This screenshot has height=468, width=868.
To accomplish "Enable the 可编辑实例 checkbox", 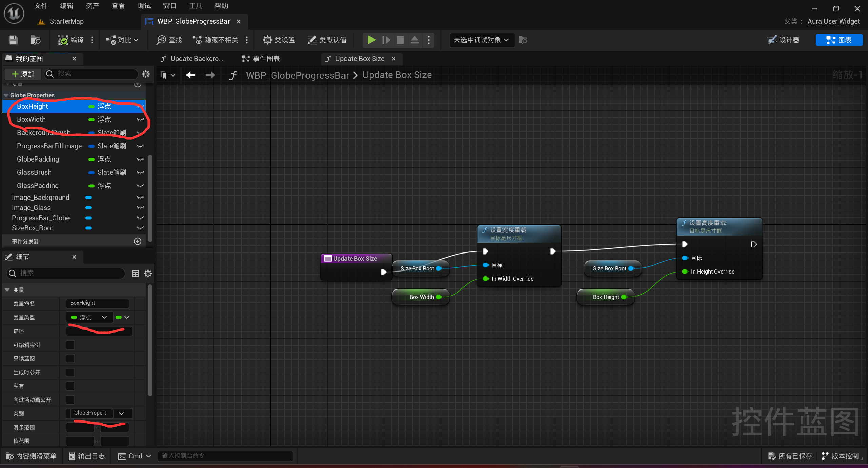I will pos(70,345).
